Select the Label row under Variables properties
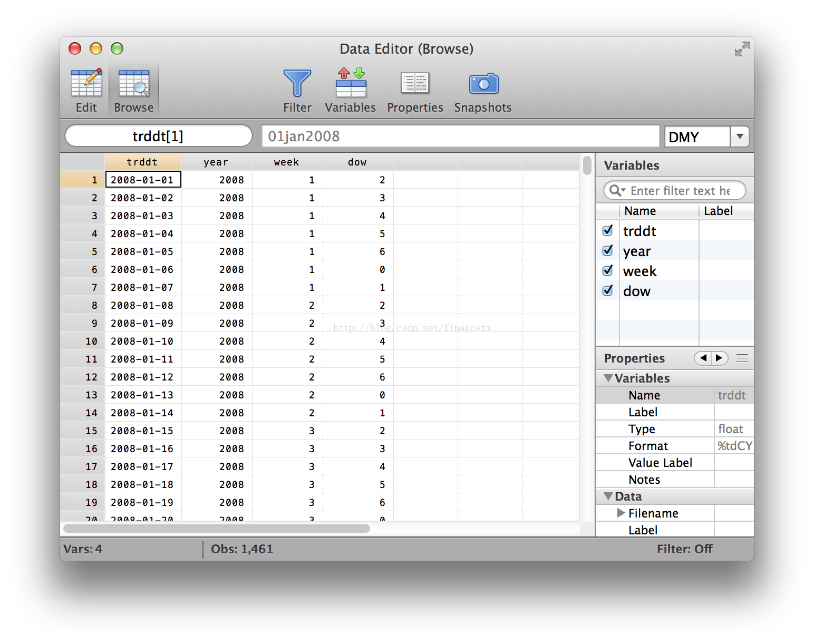 (x=675, y=412)
